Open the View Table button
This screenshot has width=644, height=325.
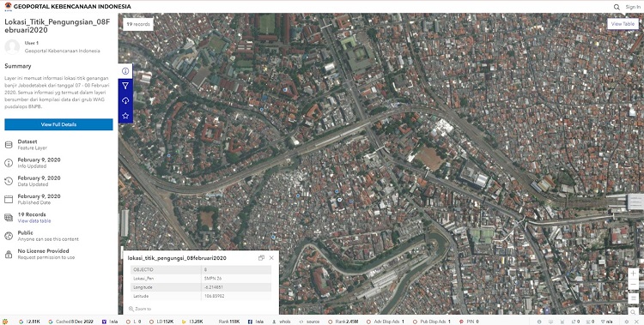[623, 24]
